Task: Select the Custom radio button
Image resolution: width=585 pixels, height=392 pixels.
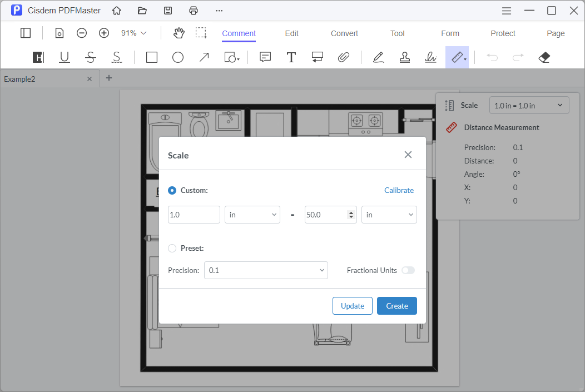Action: 172,190
